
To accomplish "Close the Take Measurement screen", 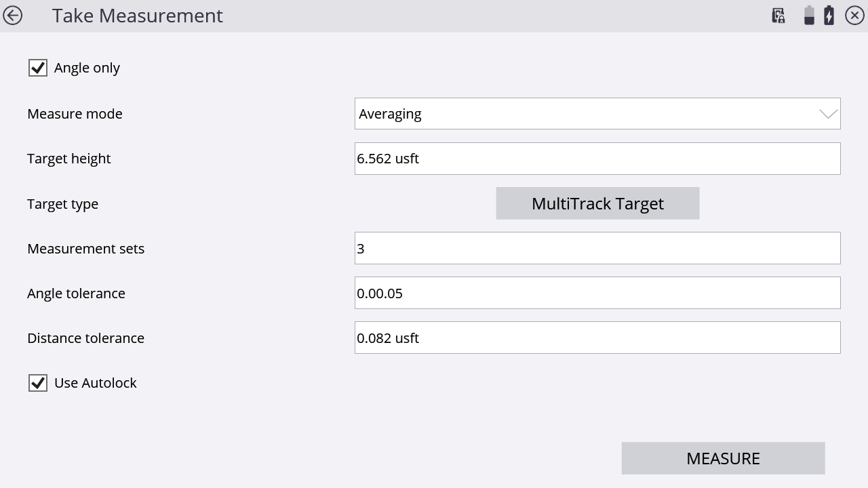I will [x=854, y=16].
